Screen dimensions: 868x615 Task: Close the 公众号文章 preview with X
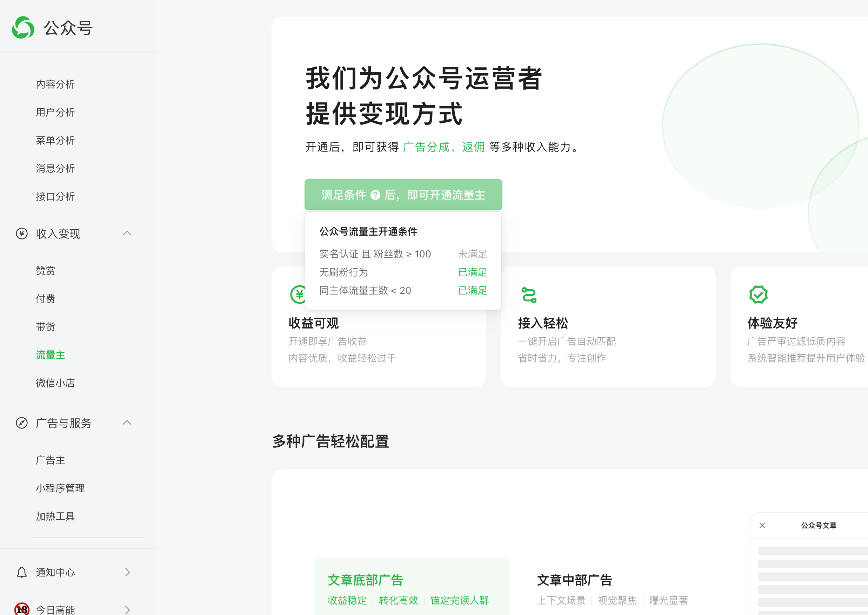(x=762, y=525)
